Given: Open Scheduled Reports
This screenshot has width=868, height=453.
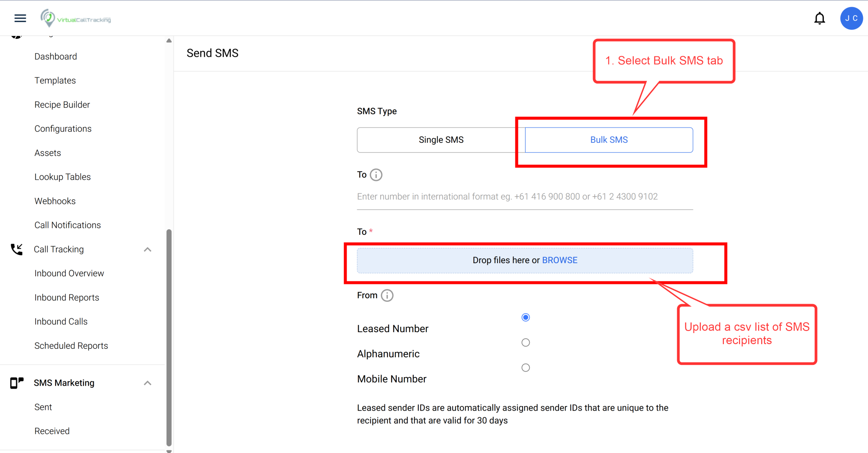Looking at the screenshot, I should (x=71, y=346).
